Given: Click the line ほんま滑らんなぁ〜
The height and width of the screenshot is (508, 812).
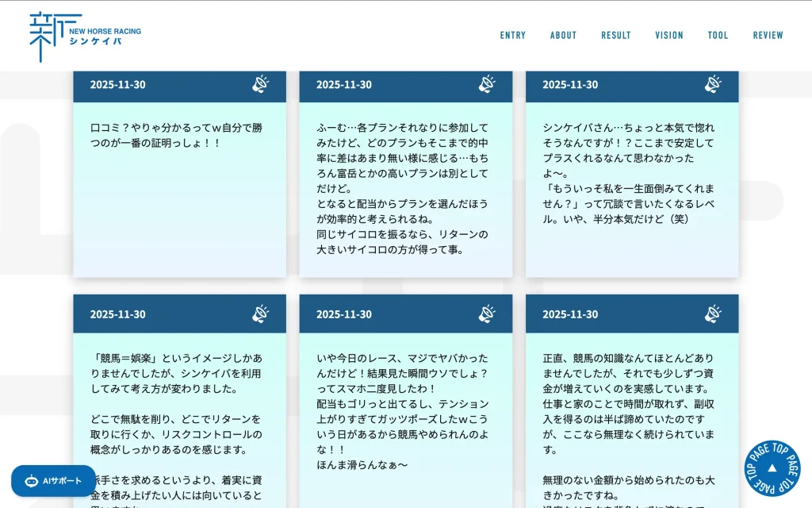Looking at the screenshot, I should point(362,465).
